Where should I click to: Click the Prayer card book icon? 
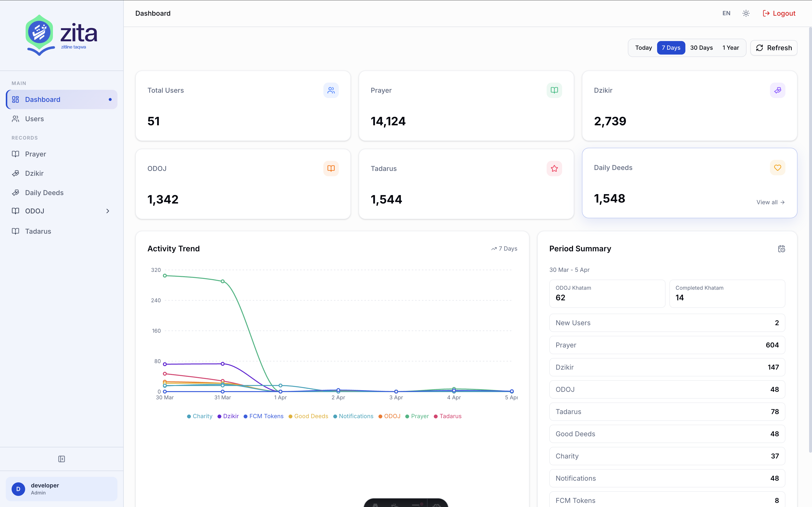point(554,90)
